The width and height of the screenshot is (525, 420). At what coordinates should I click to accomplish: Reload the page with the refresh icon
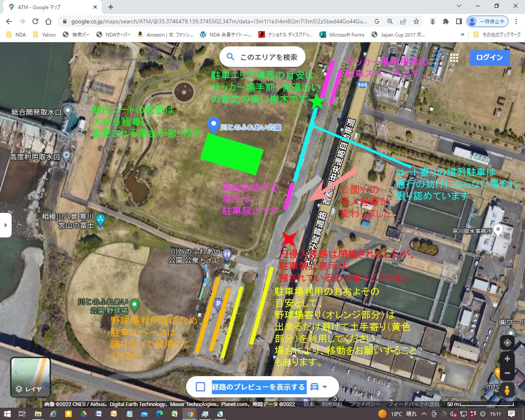point(35,21)
